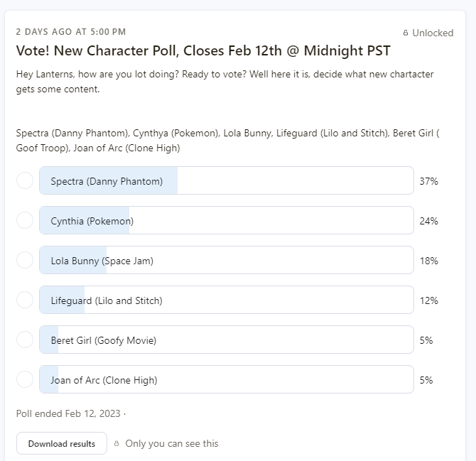Select the Spectra (Danny Phantom) radio button
Viewport: 476px width, 461px height.
coord(25,180)
